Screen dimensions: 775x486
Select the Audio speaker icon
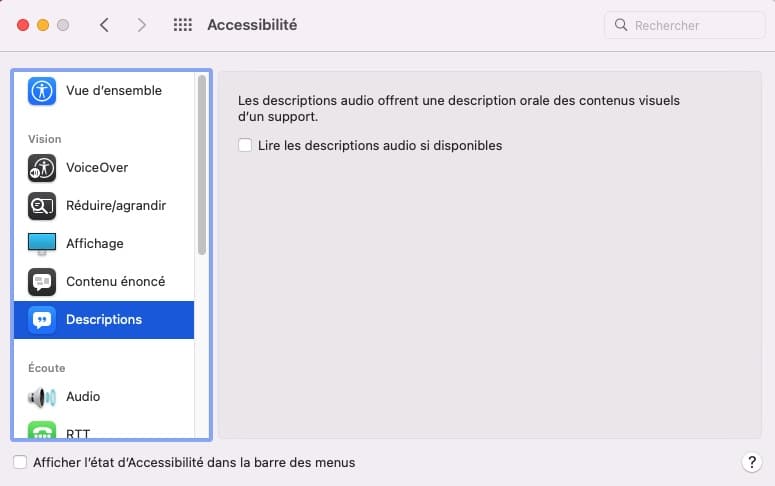42,397
